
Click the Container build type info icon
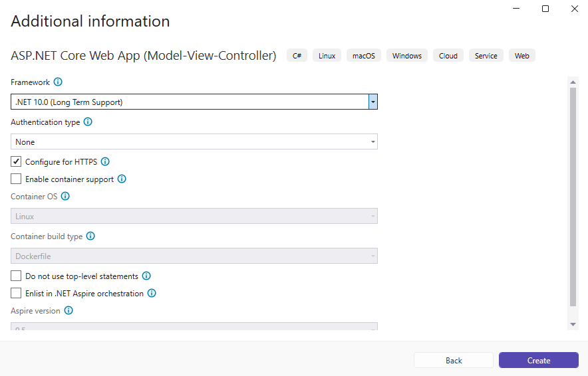click(90, 236)
